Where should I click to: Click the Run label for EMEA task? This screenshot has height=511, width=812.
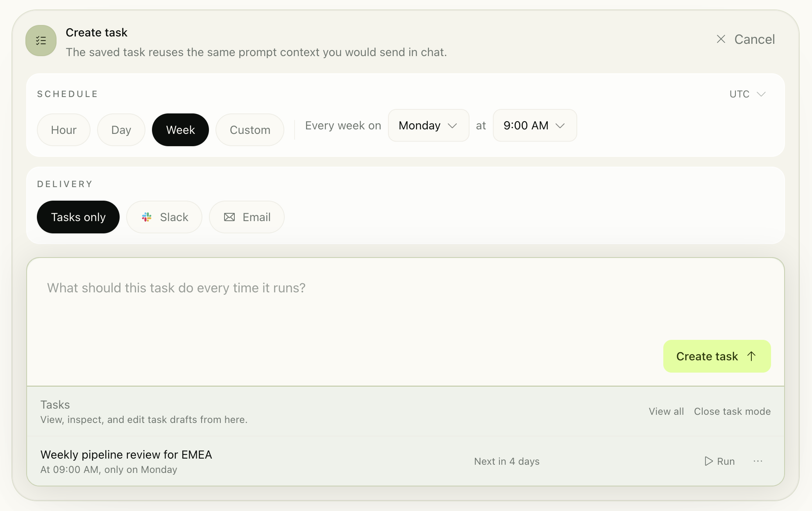[726, 461]
